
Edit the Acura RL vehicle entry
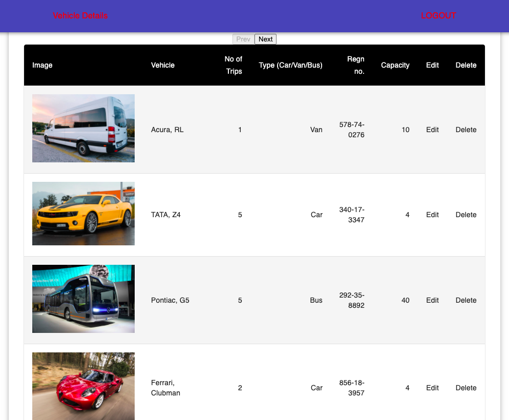click(x=432, y=130)
